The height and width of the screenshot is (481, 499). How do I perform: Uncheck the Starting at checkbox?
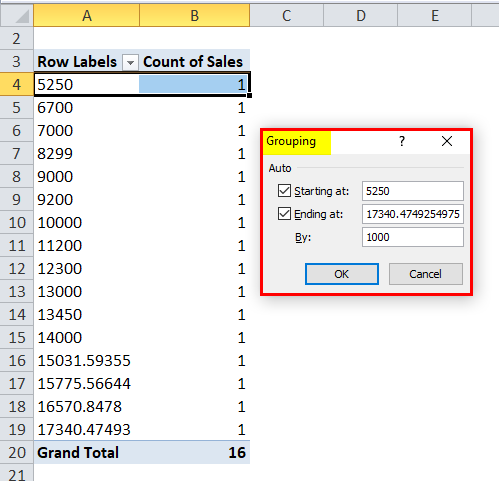click(x=284, y=191)
